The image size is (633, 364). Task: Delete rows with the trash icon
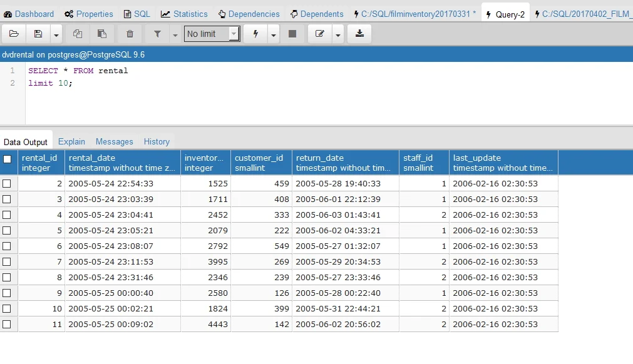pyautogui.click(x=130, y=33)
